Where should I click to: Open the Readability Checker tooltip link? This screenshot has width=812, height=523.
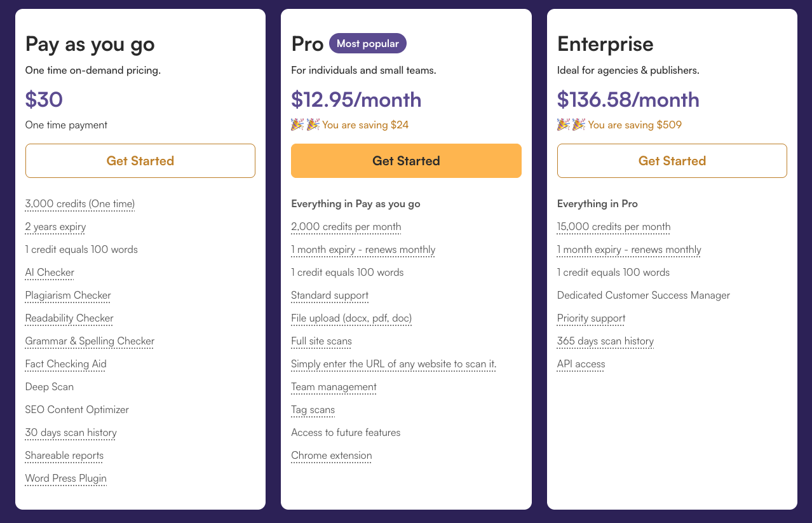tap(69, 318)
